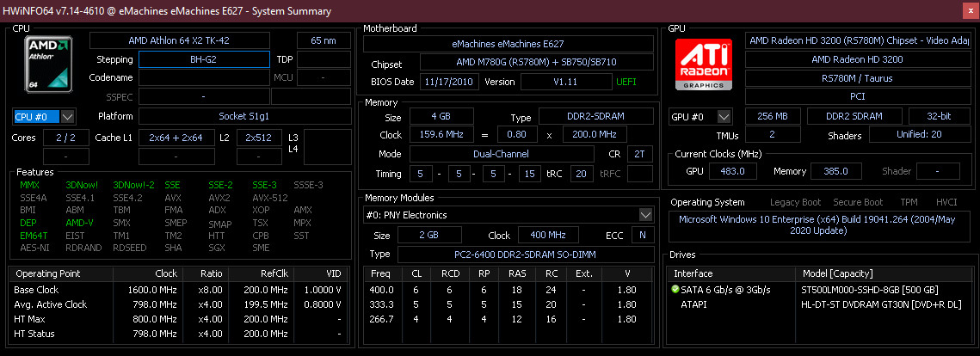Click the memory type DDR2-SDRAM field

tap(596, 116)
